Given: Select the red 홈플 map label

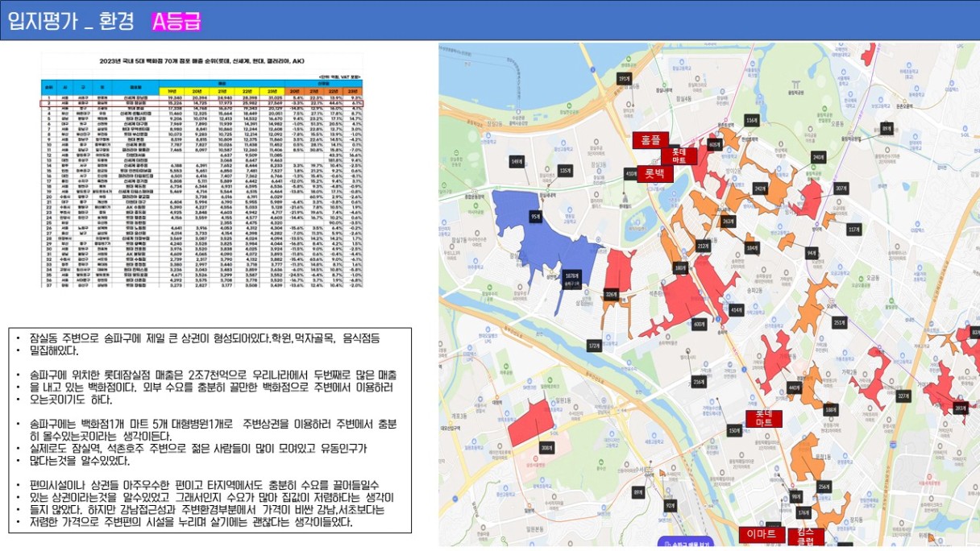Looking at the screenshot, I should coord(651,140).
